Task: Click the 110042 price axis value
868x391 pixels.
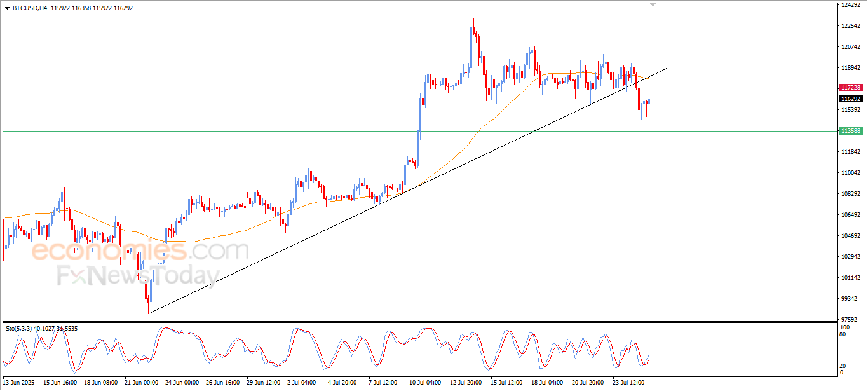Action: [x=850, y=173]
